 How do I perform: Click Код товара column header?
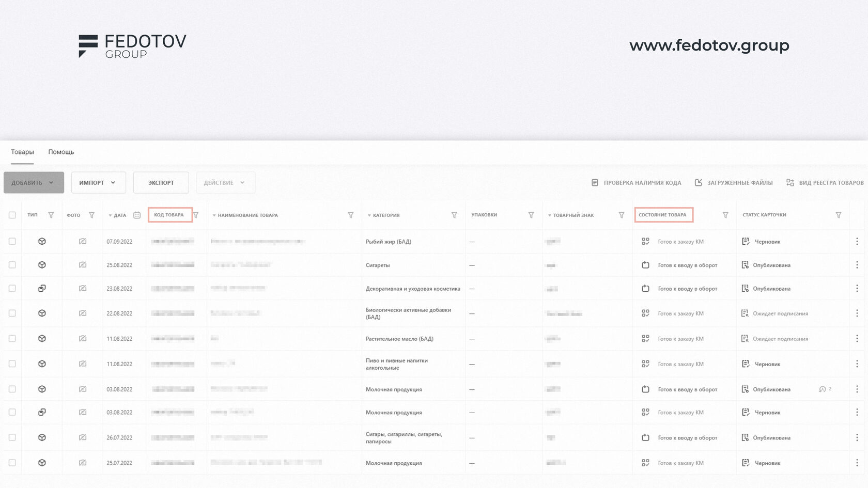pyautogui.click(x=169, y=215)
